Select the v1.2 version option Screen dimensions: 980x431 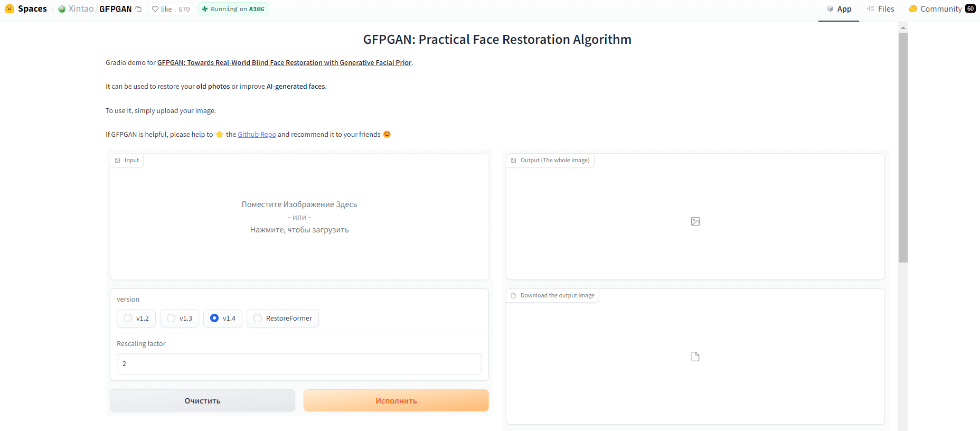click(x=128, y=318)
